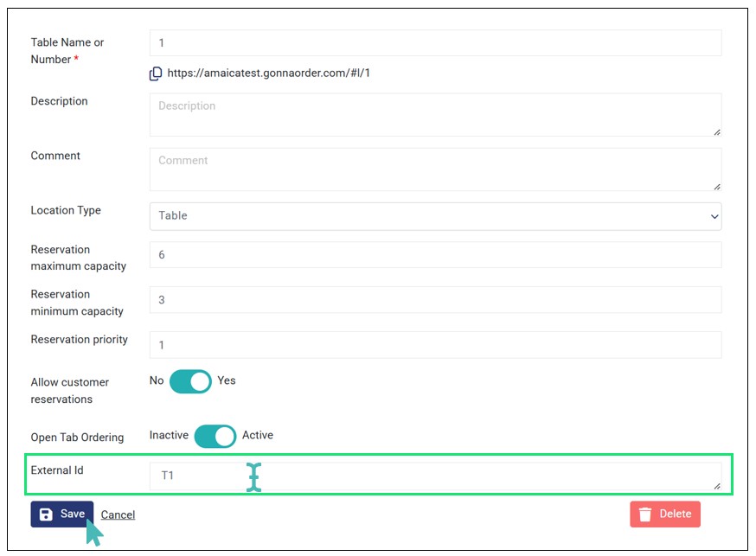756x556 pixels.
Task: Select the Reservation maximum capacity field
Action: 435,255
